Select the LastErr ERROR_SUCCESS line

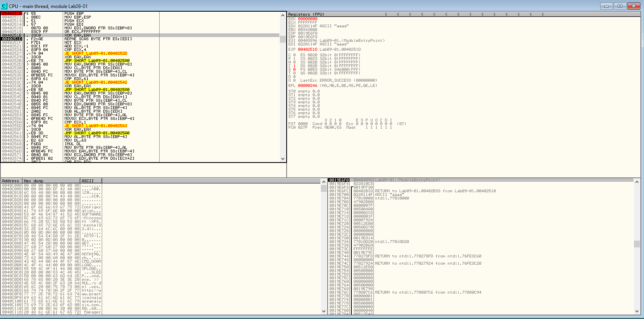[x=338, y=80]
